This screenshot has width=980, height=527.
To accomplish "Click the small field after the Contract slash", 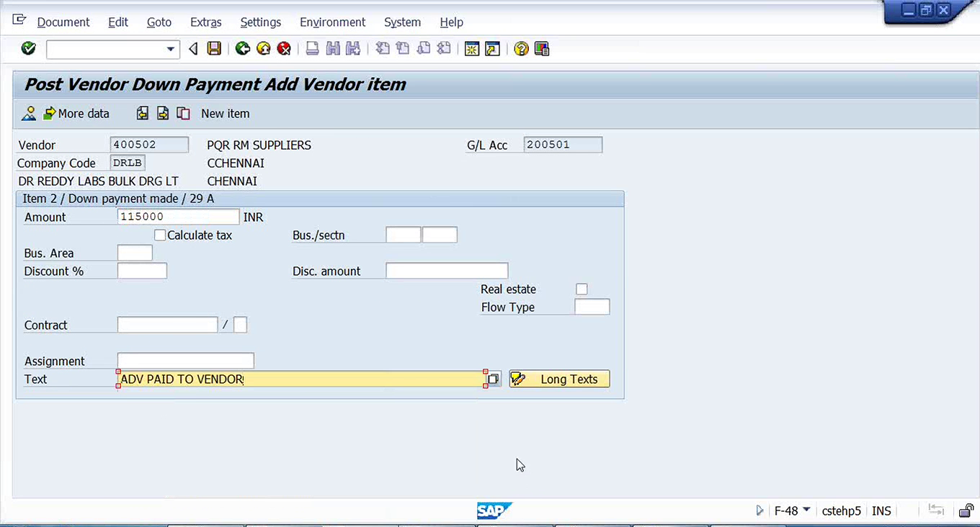I will pos(241,325).
